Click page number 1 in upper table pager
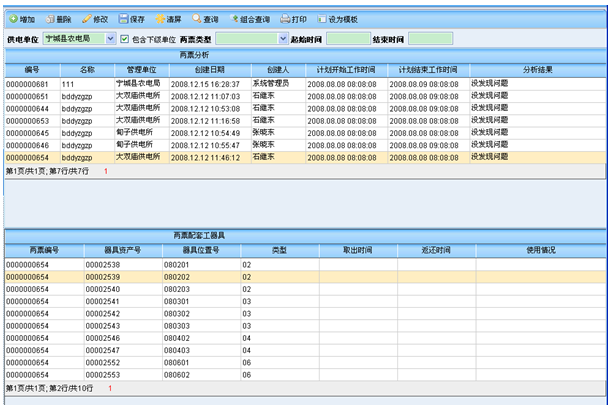The image size is (610, 409). [105, 171]
